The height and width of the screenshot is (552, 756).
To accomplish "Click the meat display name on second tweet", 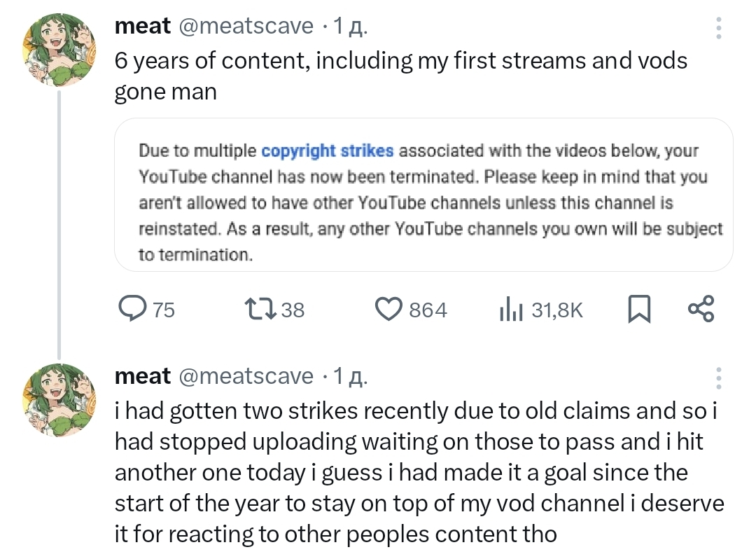I will pyautogui.click(x=143, y=376).
